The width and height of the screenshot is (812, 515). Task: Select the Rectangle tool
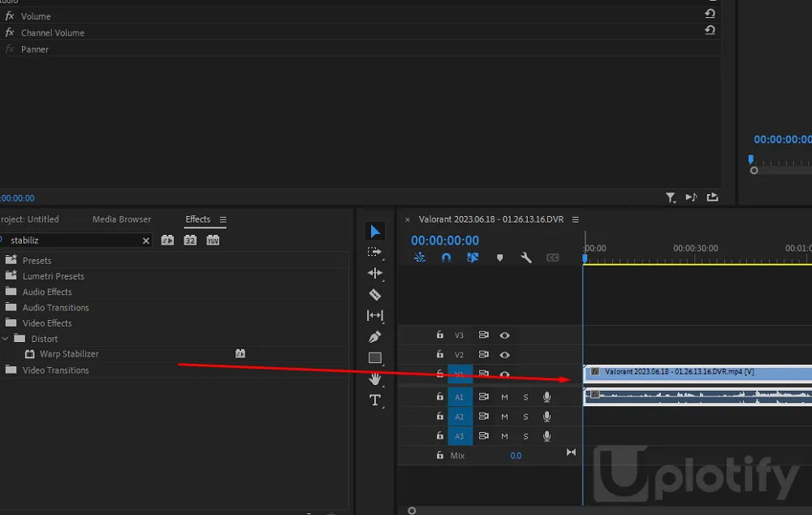[375, 358]
